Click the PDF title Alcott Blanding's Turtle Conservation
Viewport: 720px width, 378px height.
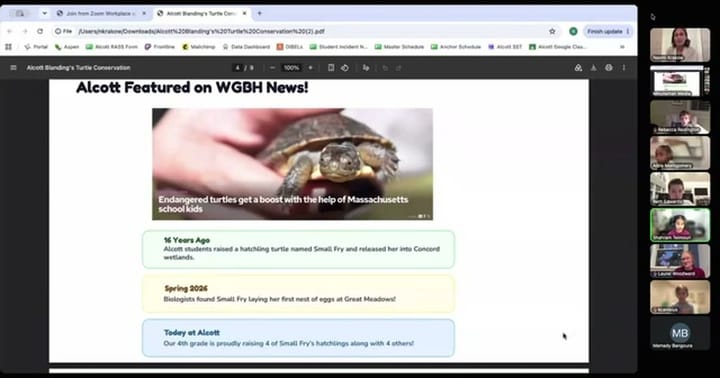pyautogui.click(x=78, y=68)
